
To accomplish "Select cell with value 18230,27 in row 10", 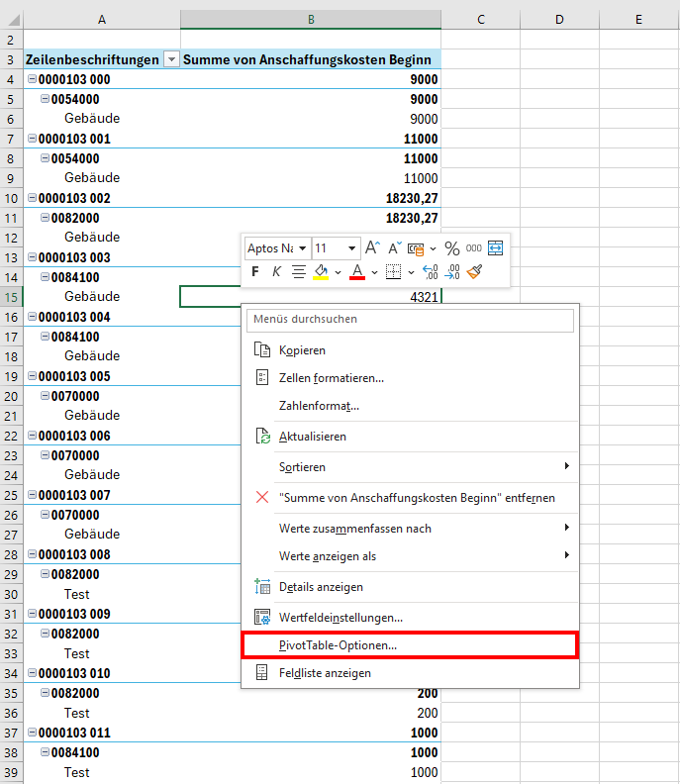I will coord(311,199).
